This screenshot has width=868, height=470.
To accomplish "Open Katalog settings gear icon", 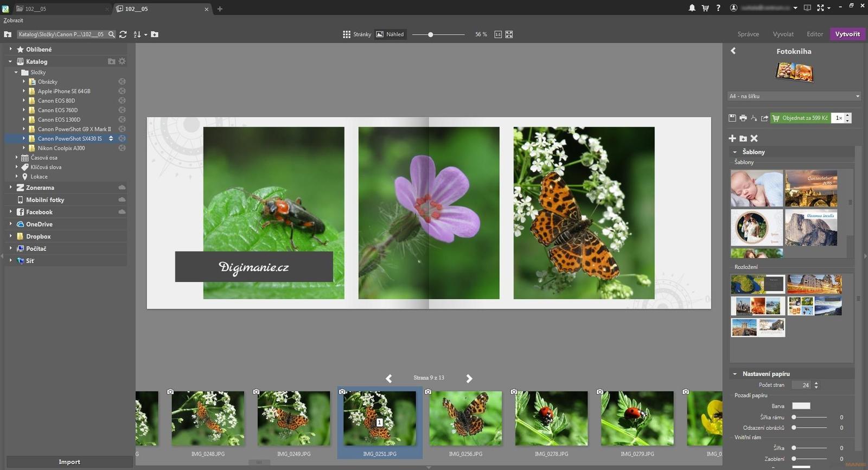I will (122, 61).
